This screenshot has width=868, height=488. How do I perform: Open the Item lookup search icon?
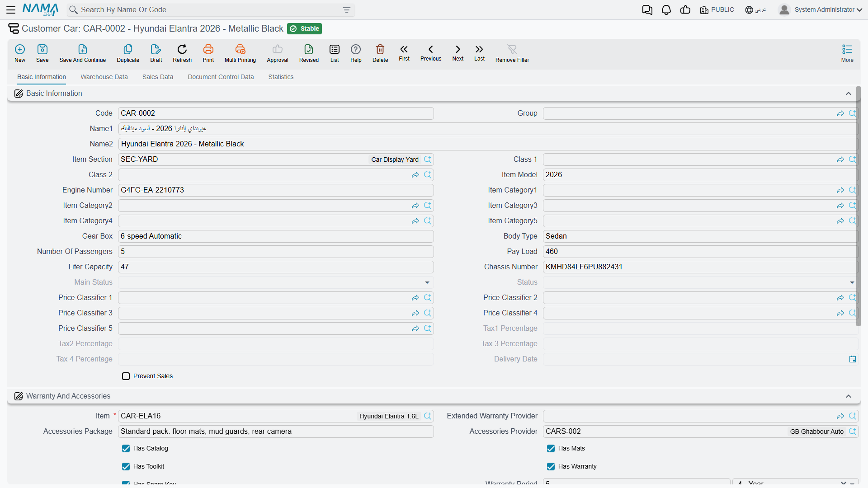(428, 416)
